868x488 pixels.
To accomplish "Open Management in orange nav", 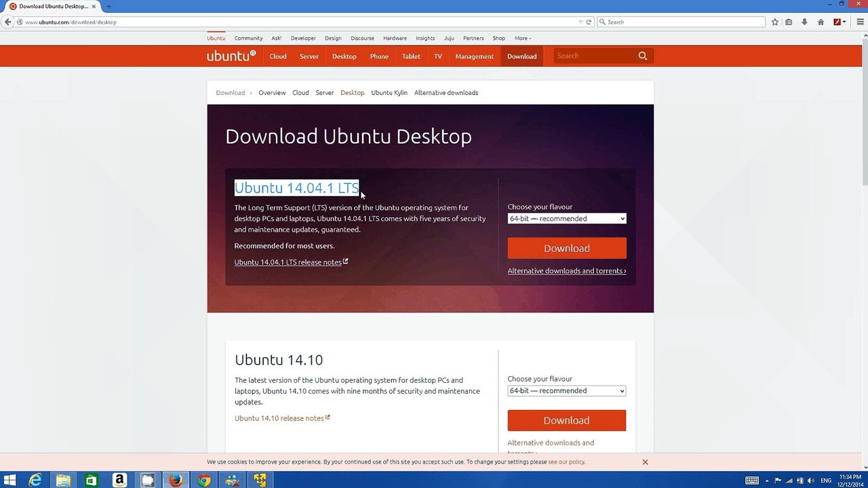I will [475, 56].
